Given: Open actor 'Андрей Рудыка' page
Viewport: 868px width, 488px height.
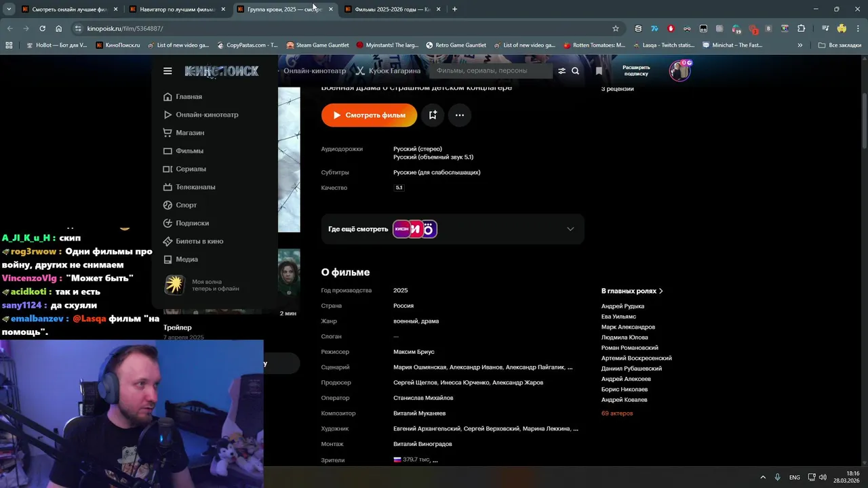Looking at the screenshot, I should 623,306.
